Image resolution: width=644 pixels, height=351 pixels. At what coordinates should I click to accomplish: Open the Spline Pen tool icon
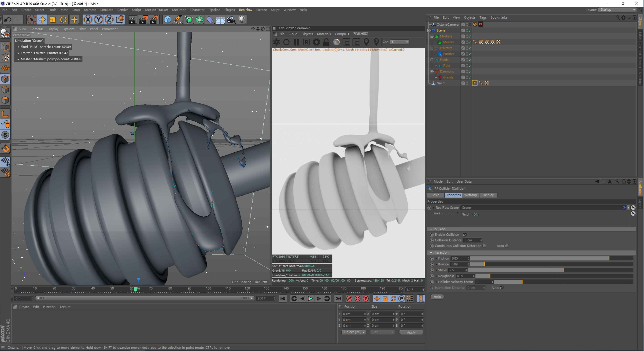178,19
